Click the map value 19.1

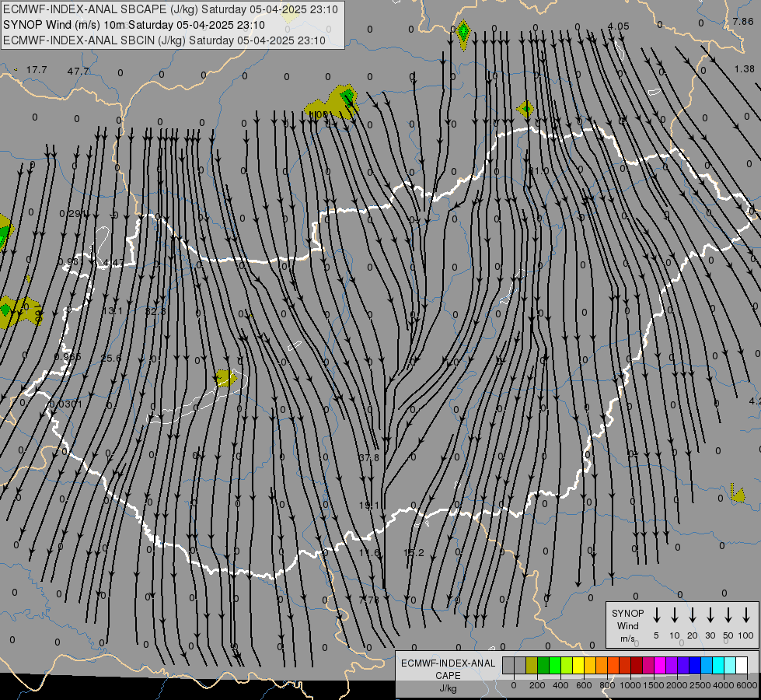click(369, 506)
